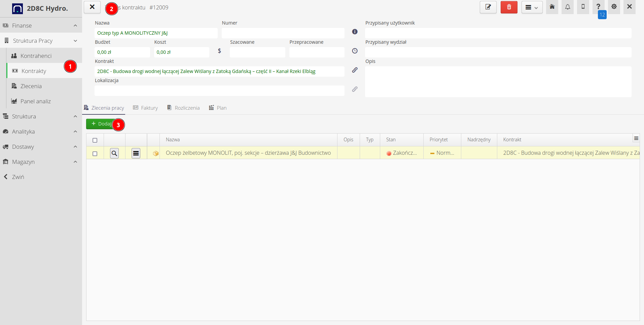Open the hamburger dropdown menu in top toolbar
Viewport: 644px width, 325px height.
[532, 7]
